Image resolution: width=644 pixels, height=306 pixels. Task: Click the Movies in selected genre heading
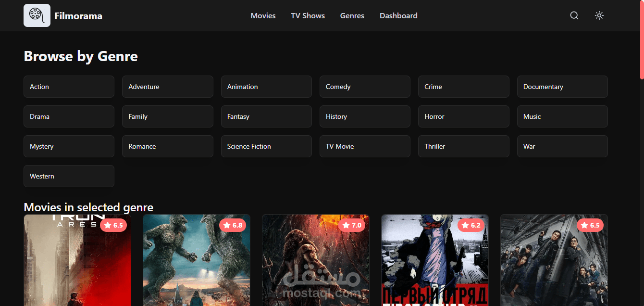(x=88, y=207)
